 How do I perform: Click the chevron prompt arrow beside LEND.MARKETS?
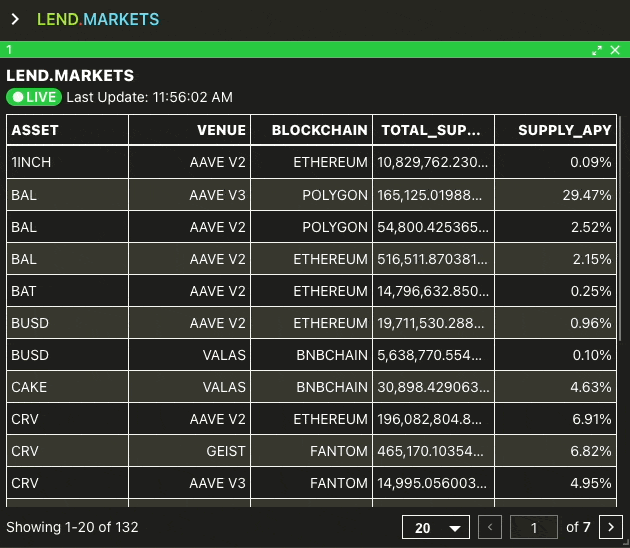(x=15, y=19)
